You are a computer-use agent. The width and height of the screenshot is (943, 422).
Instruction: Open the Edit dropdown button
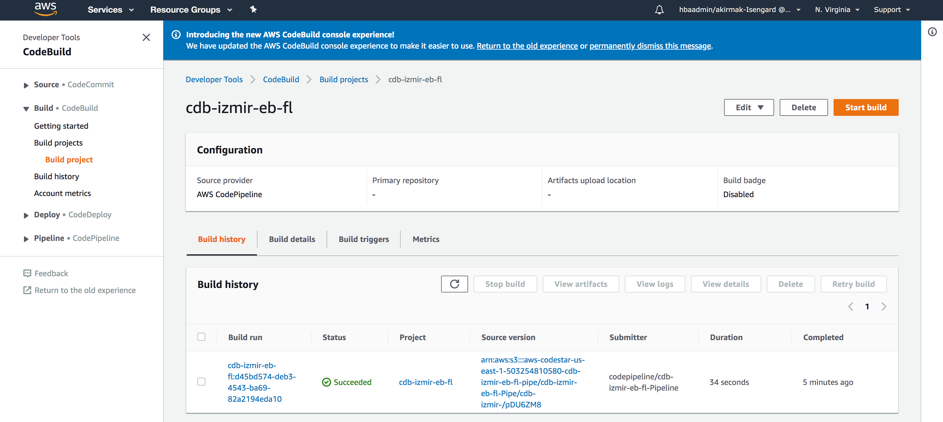click(749, 108)
